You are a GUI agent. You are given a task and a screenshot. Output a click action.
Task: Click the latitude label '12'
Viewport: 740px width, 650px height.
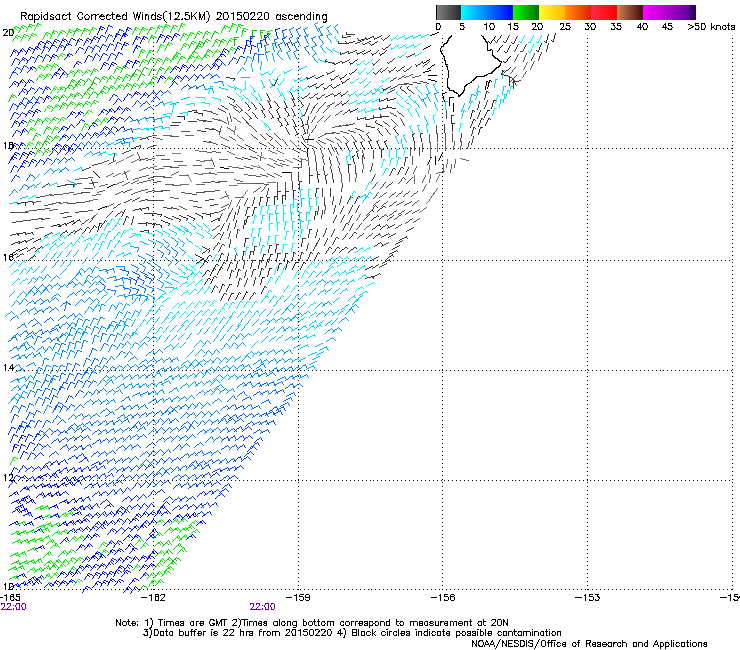tap(8, 477)
